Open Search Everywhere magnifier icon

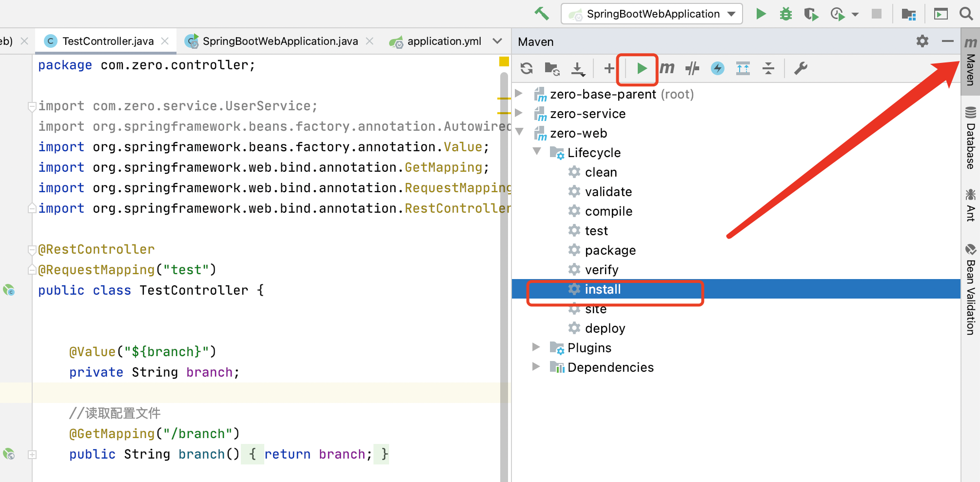click(x=966, y=14)
